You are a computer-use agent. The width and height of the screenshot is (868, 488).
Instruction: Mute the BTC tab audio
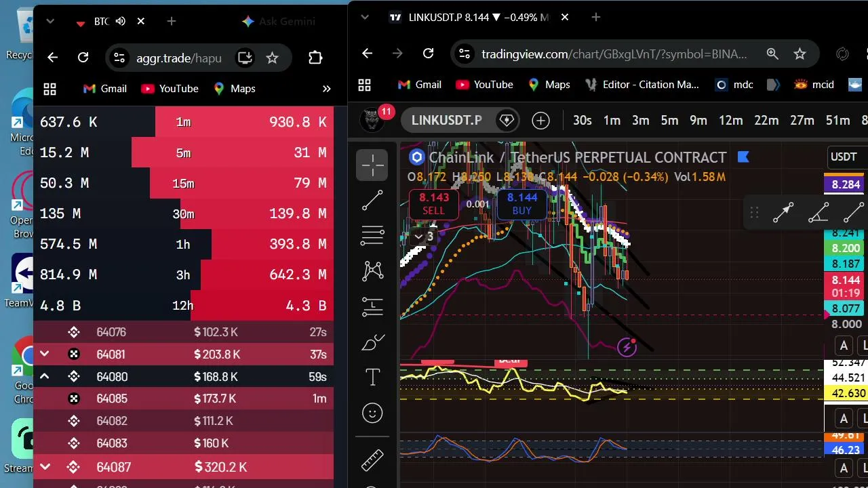(120, 21)
